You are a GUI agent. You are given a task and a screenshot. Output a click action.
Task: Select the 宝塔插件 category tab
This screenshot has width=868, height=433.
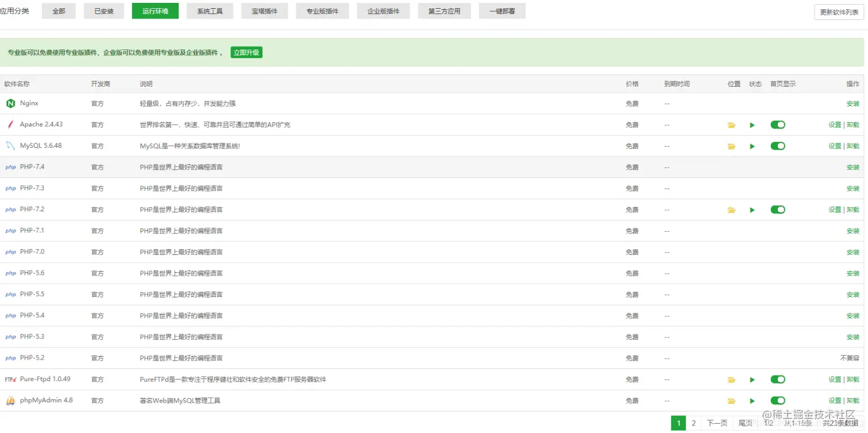click(x=265, y=11)
